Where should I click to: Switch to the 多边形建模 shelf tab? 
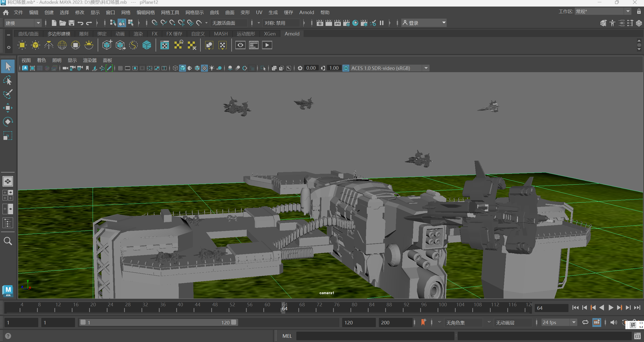point(59,34)
